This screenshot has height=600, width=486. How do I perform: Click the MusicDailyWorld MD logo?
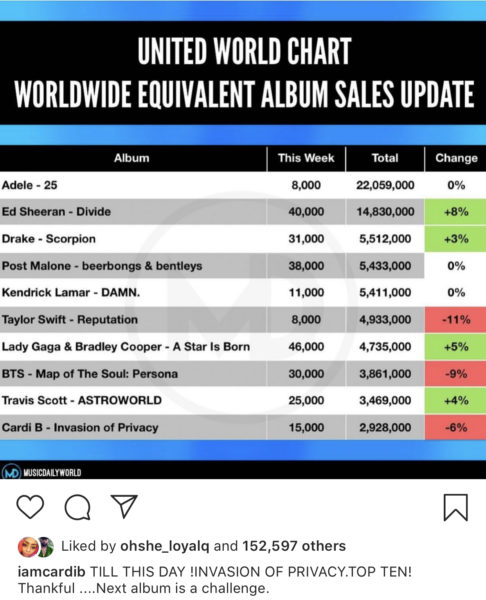11,473
